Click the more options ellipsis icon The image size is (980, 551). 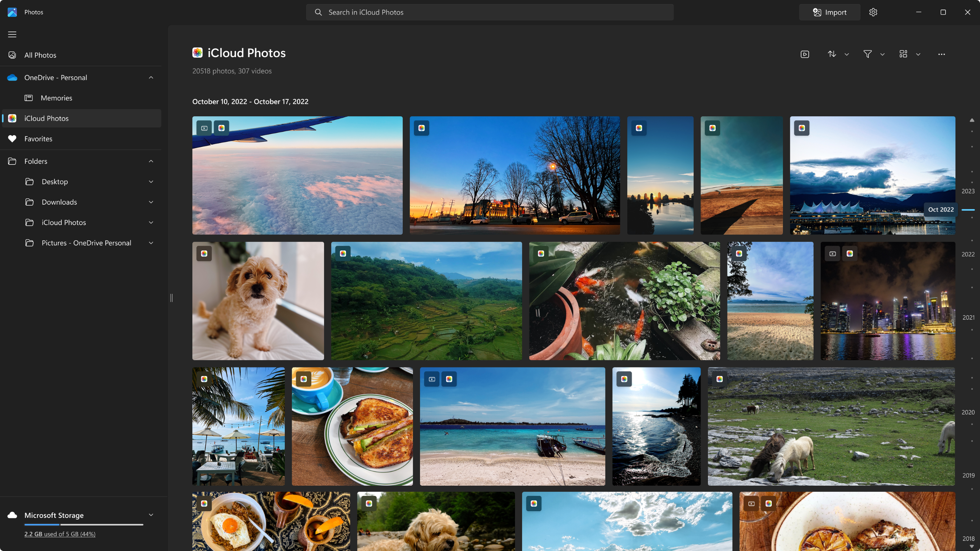941,54
